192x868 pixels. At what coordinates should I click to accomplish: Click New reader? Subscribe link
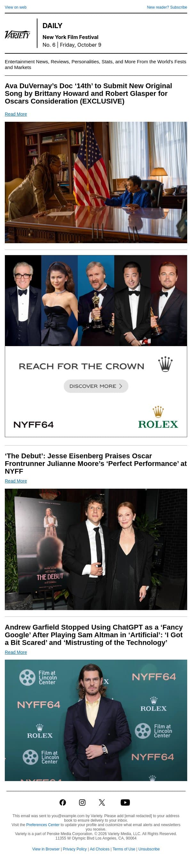[167, 7]
